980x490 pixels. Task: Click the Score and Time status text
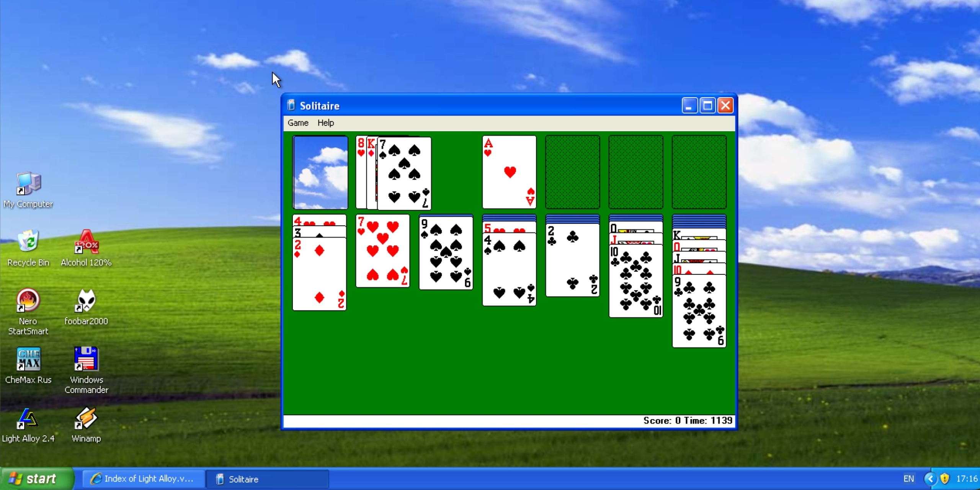click(x=688, y=420)
